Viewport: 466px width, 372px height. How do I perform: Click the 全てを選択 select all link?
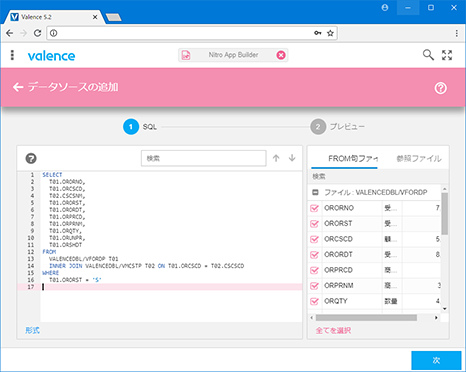(x=333, y=331)
